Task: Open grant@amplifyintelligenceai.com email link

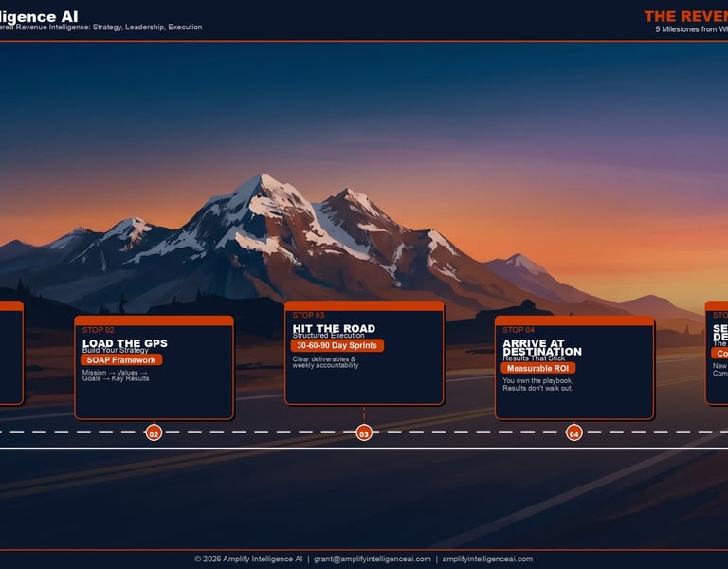Action: pos(373,559)
